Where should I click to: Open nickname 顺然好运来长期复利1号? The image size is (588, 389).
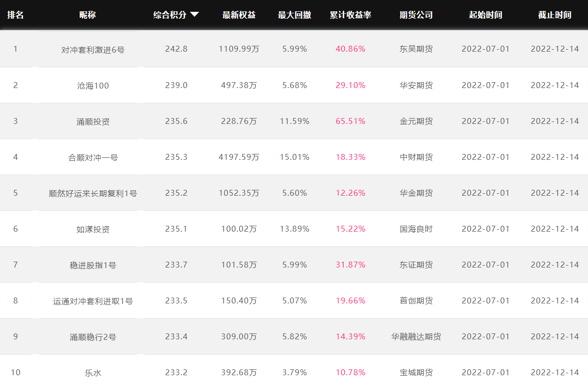coord(93,194)
